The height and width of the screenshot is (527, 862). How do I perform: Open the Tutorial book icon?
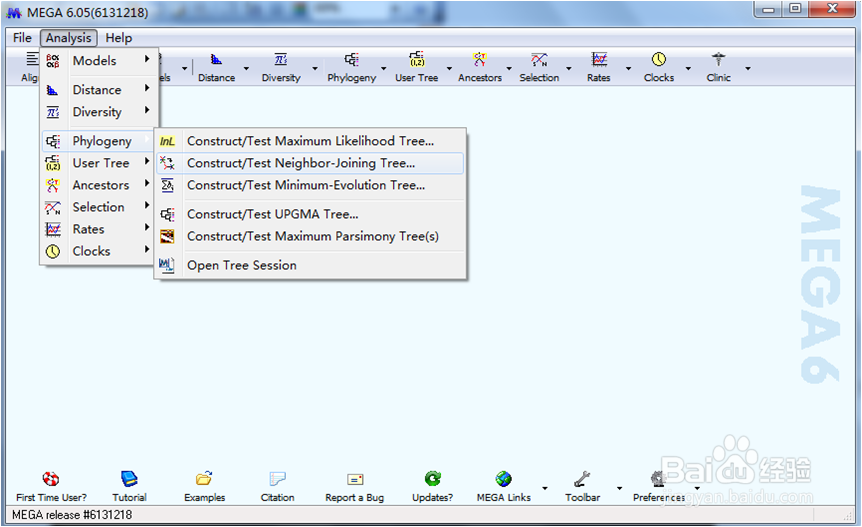129,479
